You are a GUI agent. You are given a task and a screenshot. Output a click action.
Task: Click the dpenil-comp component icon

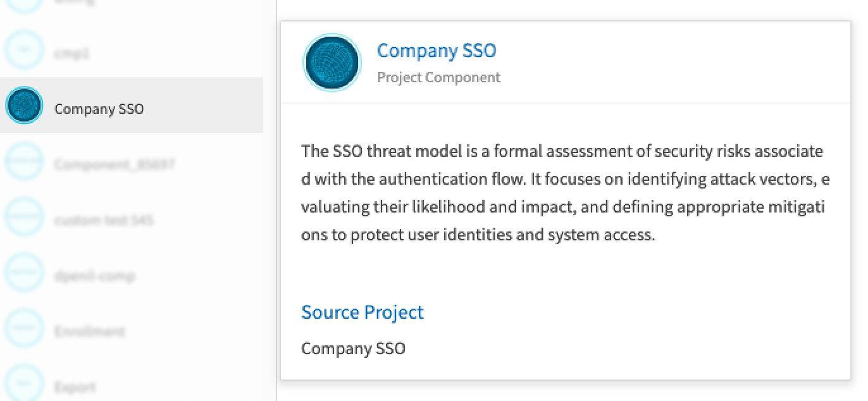24,273
